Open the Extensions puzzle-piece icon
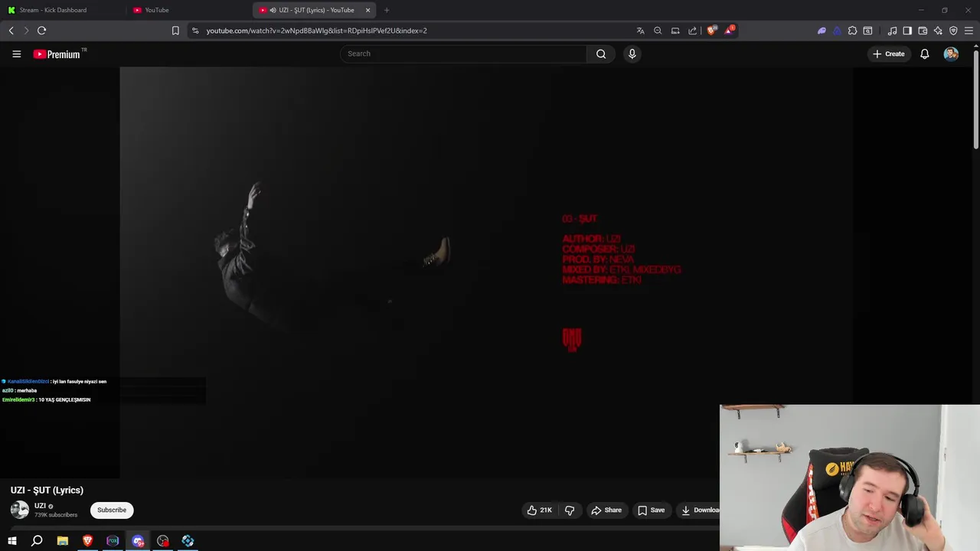980x551 pixels. tap(852, 31)
